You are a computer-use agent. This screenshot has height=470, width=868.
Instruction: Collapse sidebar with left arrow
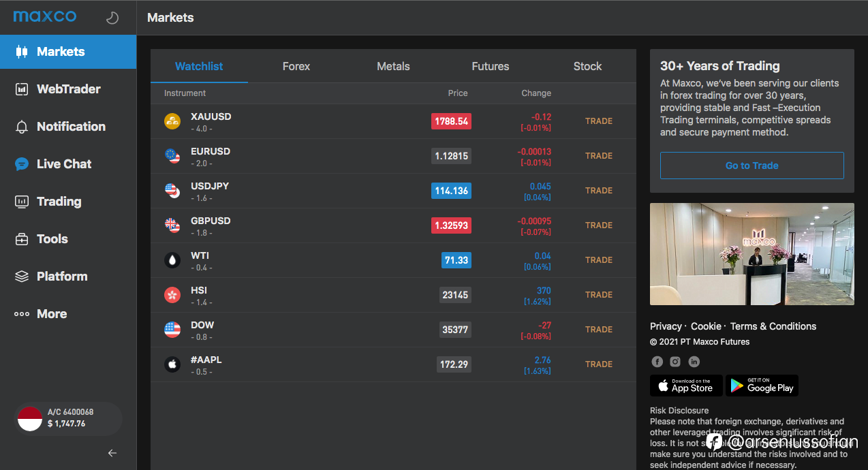coord(112,453)
